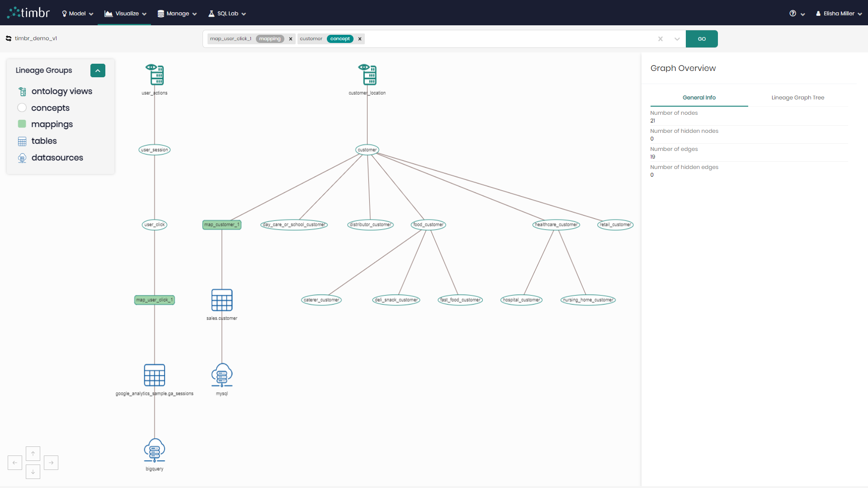Expand the search bar suggestions chevron
Screen dimensions: 868x488
tap(677, 39)
